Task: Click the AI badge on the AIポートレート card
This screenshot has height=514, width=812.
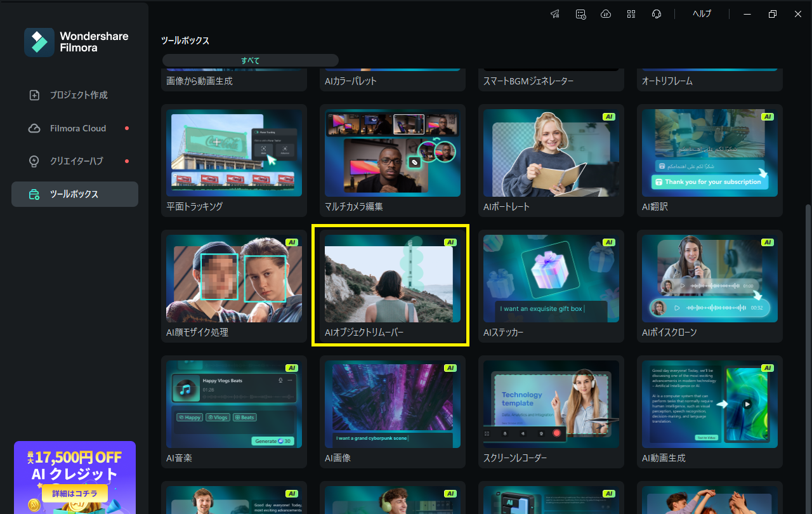Action: 609,117
